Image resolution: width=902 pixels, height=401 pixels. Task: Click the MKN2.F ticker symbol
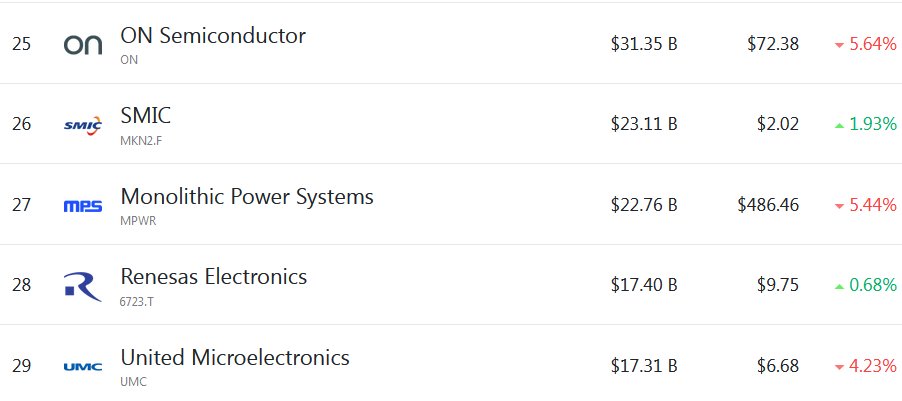pyautogui.click(x=140, y=140)
